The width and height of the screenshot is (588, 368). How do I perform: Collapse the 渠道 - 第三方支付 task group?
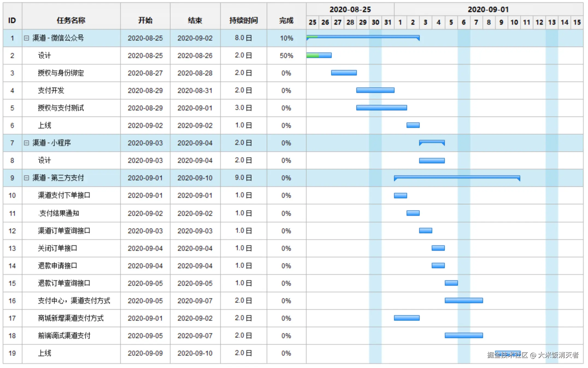click(x=26, y=178)
